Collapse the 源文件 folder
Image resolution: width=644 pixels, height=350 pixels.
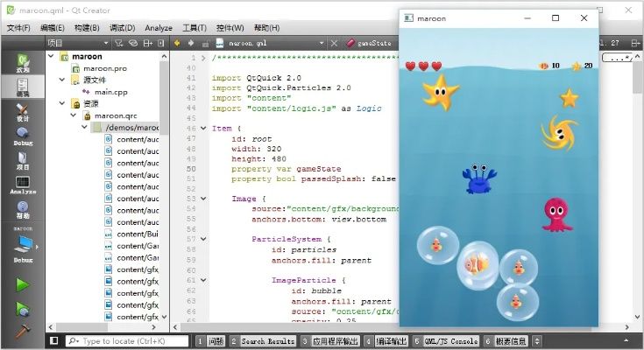pos(62,80)
